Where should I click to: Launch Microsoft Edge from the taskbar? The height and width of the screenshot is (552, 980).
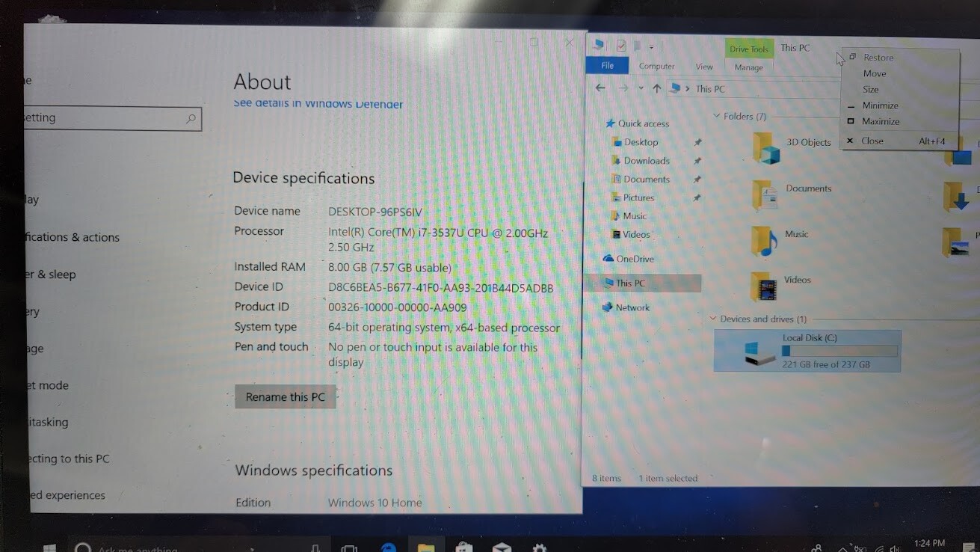[388, 548]
